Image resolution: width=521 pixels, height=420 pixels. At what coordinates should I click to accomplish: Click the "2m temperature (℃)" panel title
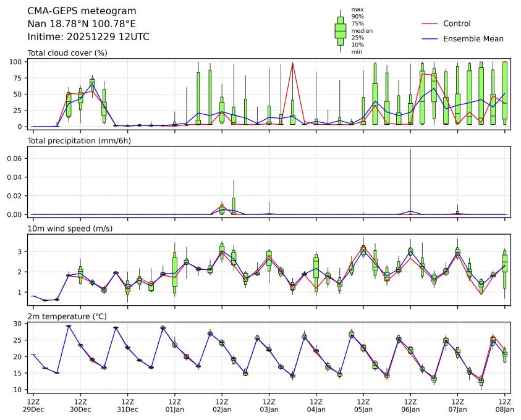67,317
